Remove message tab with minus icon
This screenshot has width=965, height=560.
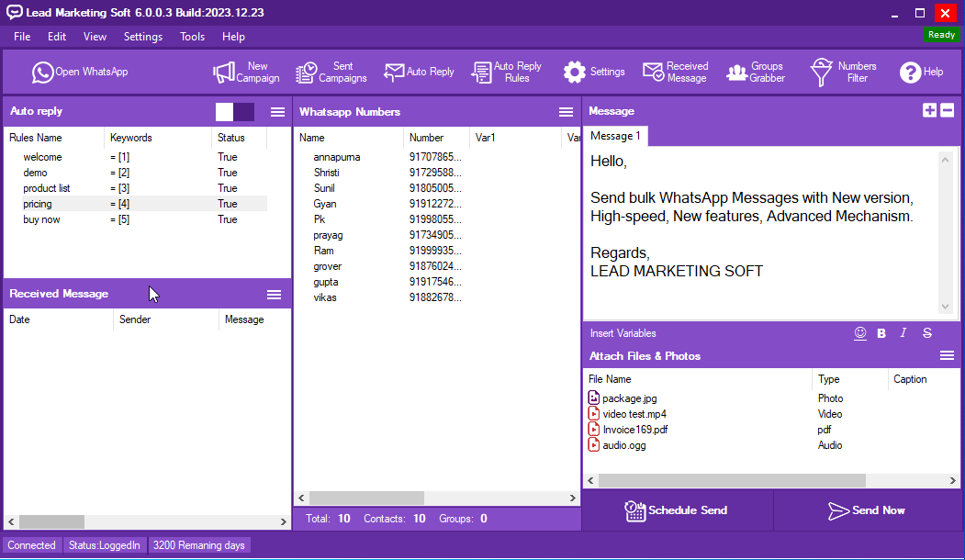[948, 110]
